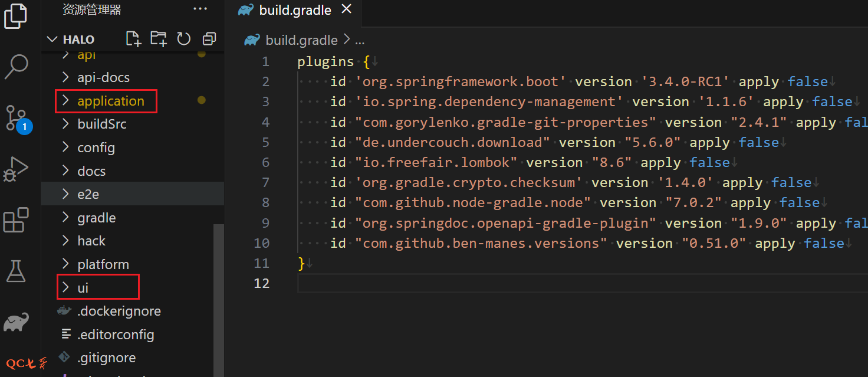This screenshot has width=868, height=377.
Task: Open the .gitignore file
Action: (x=106, y=358)
